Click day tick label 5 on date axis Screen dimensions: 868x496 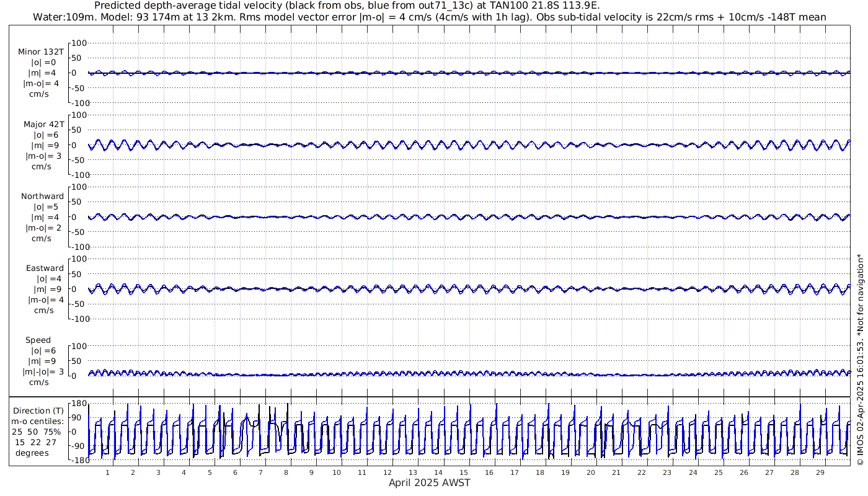(210, 472)
